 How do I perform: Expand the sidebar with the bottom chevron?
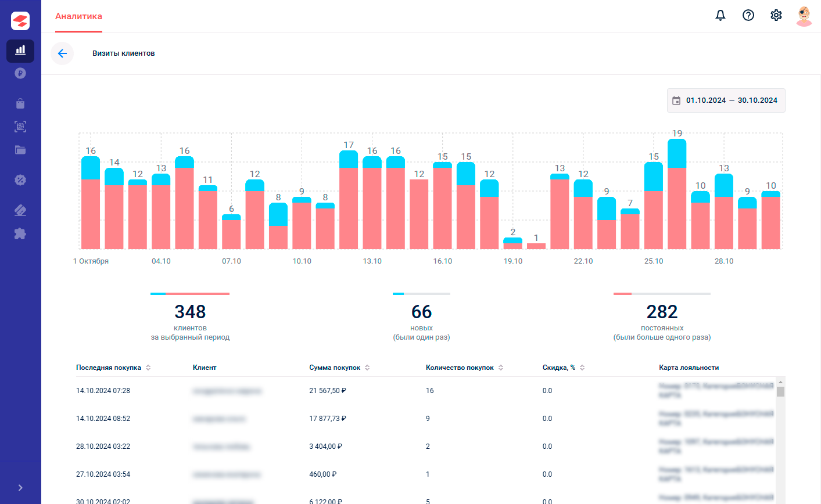pyautogui.click(x=20, y=488)
